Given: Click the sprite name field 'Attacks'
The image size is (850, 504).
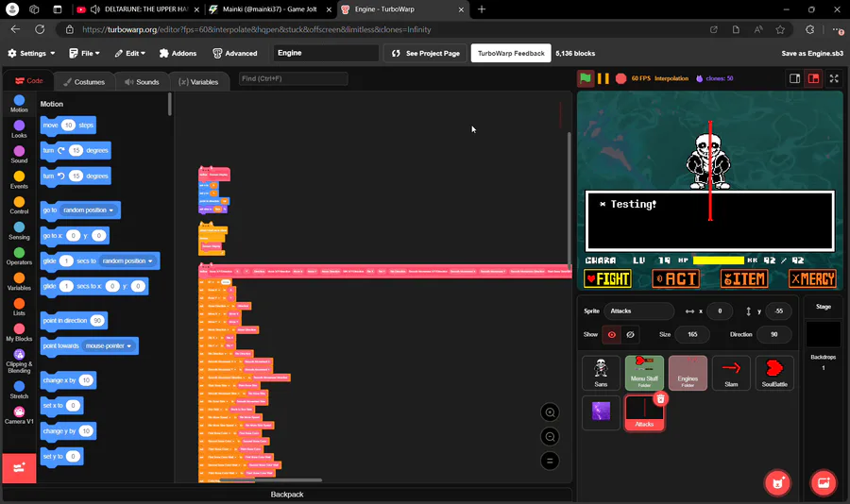Looking at the screenshot, I should 638,311.
